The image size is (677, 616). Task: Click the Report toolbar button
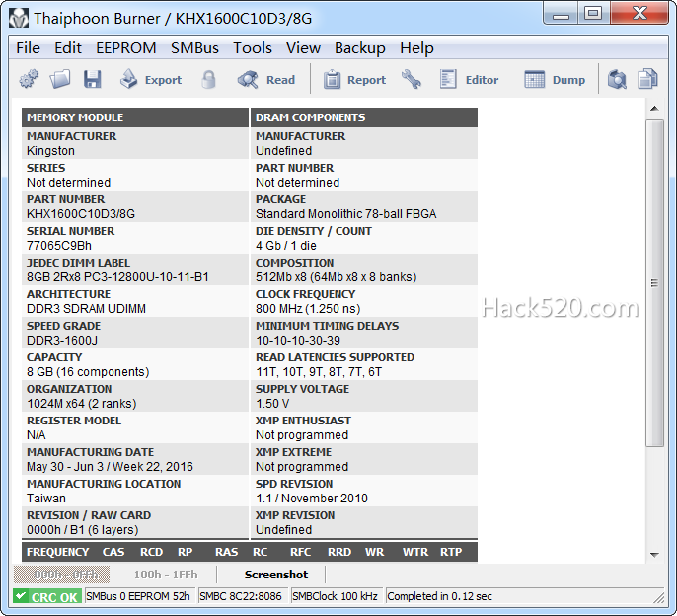tap(354, 80)
